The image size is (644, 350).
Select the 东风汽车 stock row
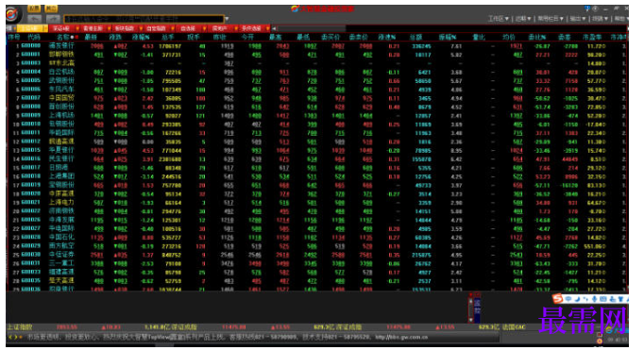pyautogui.click(x=317, y=90)
